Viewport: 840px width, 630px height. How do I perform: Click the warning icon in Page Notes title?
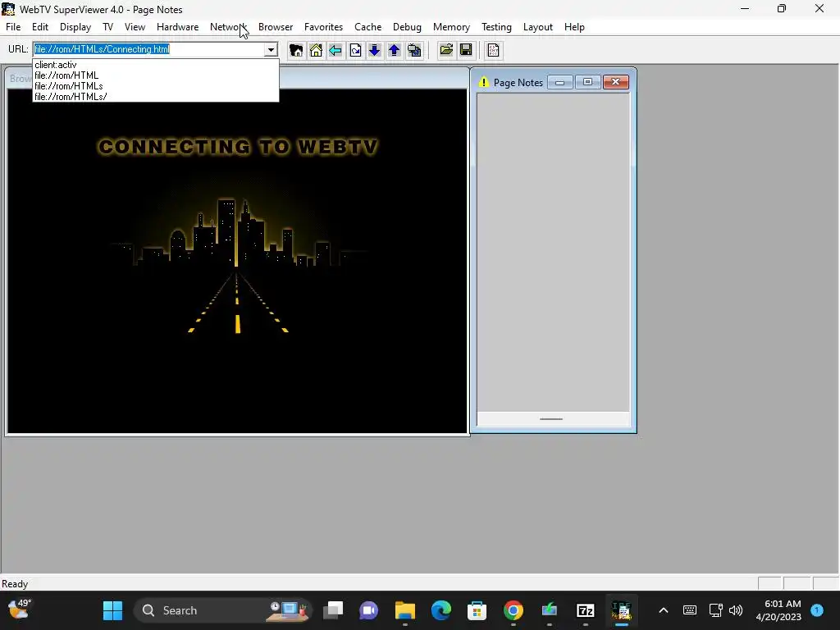pyautogui.click(x=484, y=82)
